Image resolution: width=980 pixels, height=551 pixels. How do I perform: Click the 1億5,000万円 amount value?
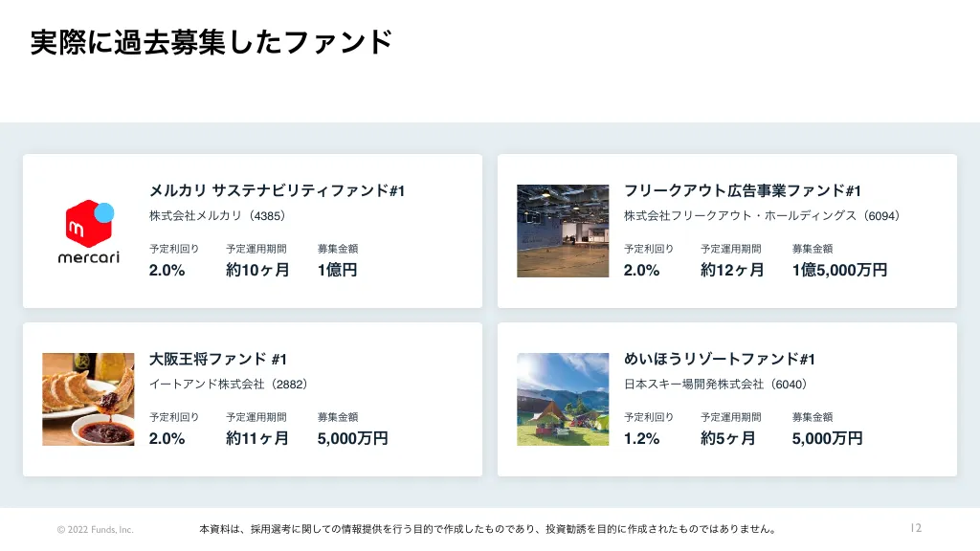click(839, 270)
